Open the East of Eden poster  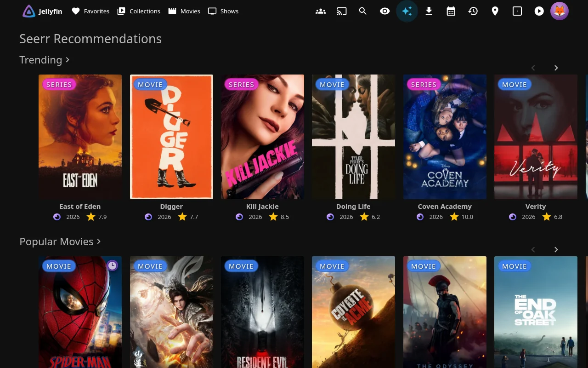[80, 137]
